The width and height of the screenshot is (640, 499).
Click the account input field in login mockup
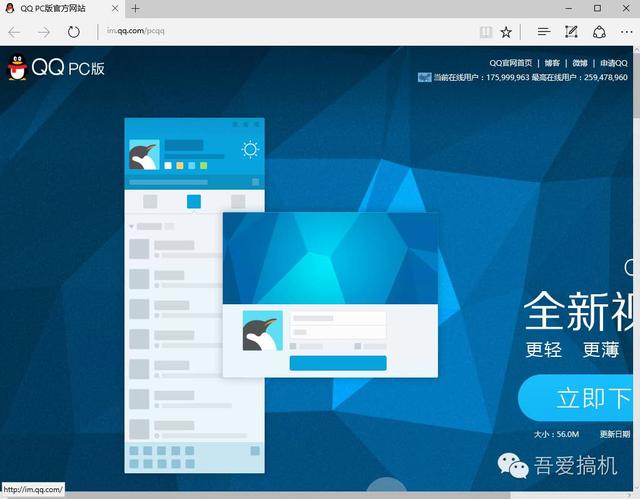[338, 318]
